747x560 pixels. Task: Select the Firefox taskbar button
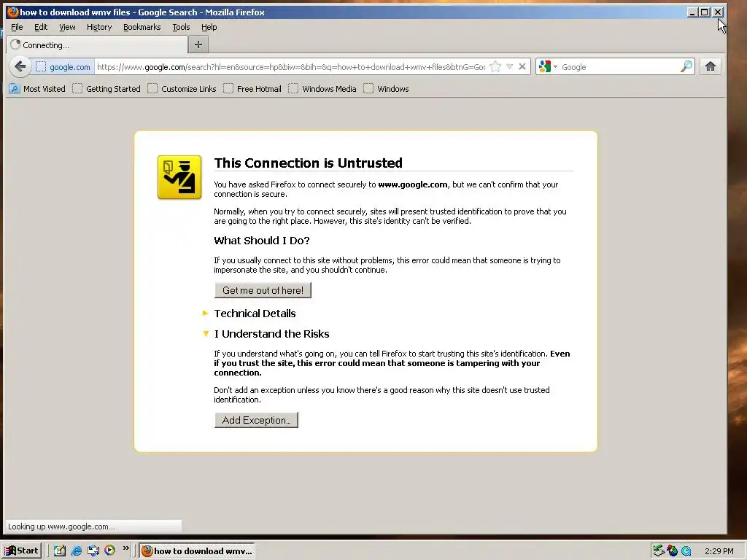coord(197,551)
